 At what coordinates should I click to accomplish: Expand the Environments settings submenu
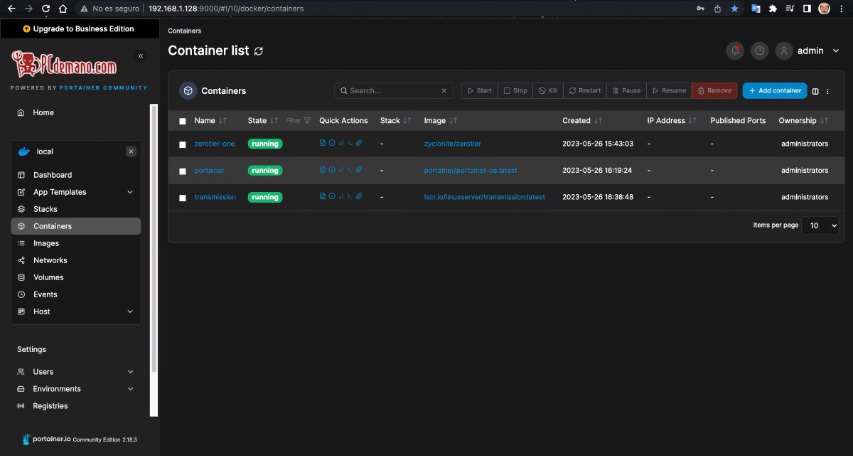131,389
